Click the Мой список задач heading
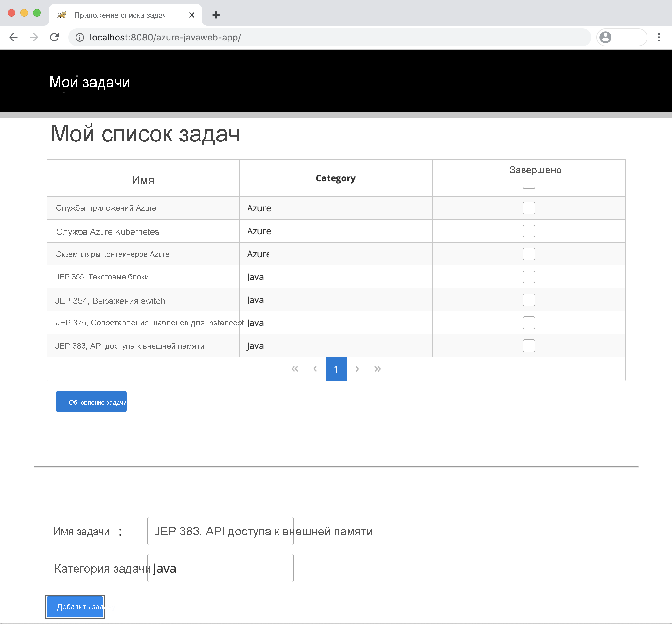The height and width of the screenshot is (624, 672). click(145, 134)
